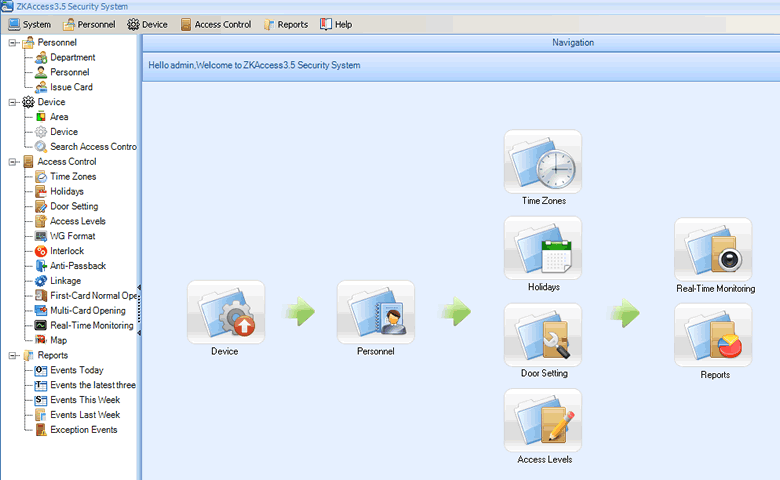
Task: Click the Access Levels label in navigation
Action: click(545, 460)
